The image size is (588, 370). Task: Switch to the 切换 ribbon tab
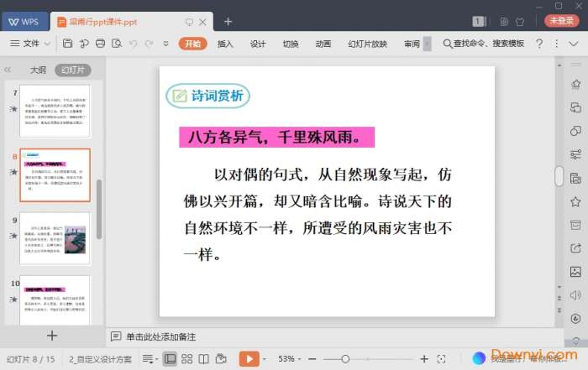pos(291,44)
